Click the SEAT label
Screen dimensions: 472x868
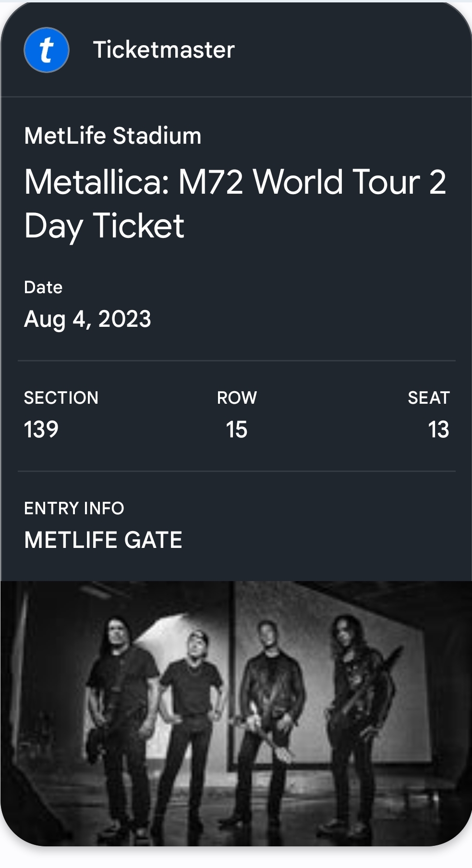(x=428, y=398)
